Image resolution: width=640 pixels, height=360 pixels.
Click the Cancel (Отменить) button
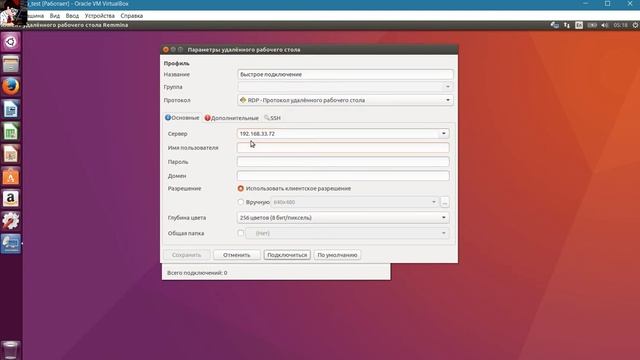tap(237, 255)
